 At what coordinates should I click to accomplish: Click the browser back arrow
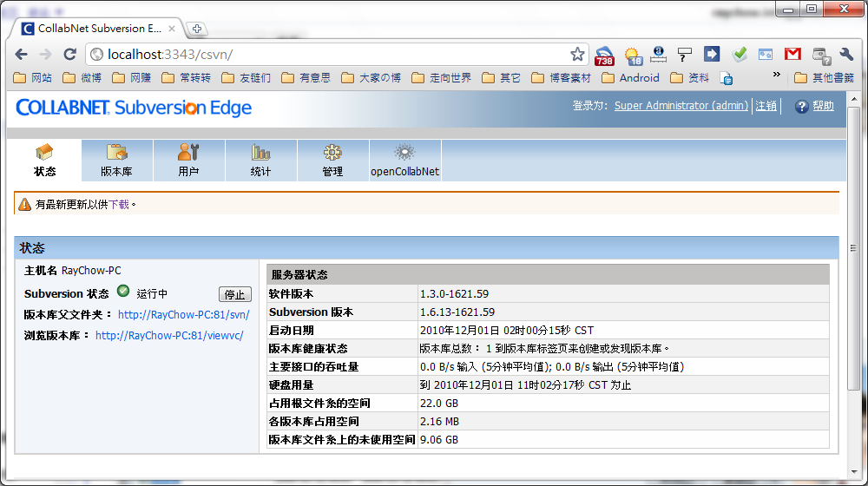tap(22, 55)
